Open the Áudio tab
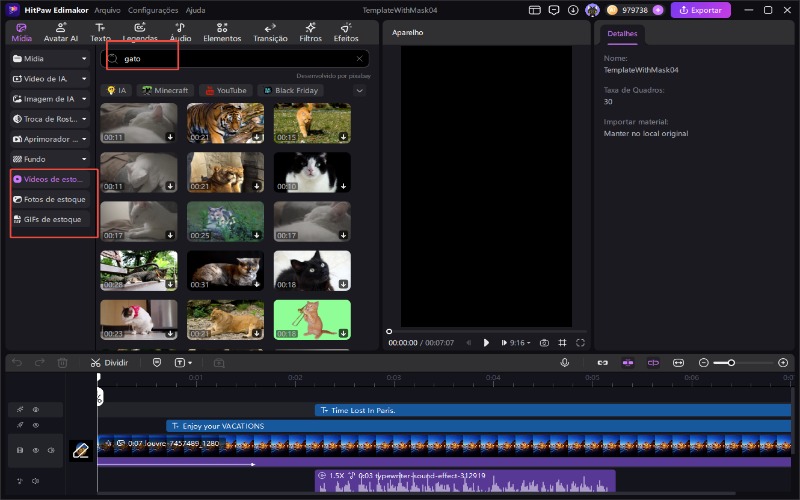The width and height of the screenshot is (800, 500). 180,32
